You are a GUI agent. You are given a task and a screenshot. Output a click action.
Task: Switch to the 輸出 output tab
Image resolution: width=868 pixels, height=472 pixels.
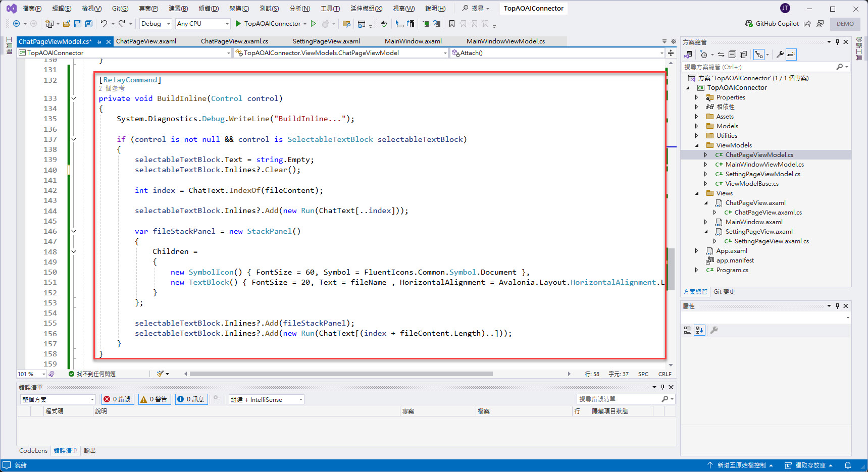90,451
